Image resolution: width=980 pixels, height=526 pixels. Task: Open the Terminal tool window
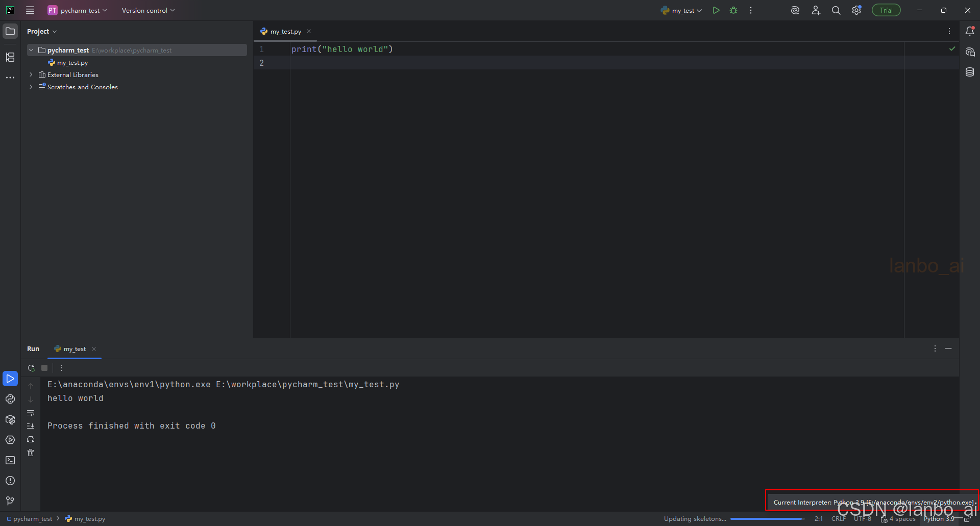coord(10,460)
